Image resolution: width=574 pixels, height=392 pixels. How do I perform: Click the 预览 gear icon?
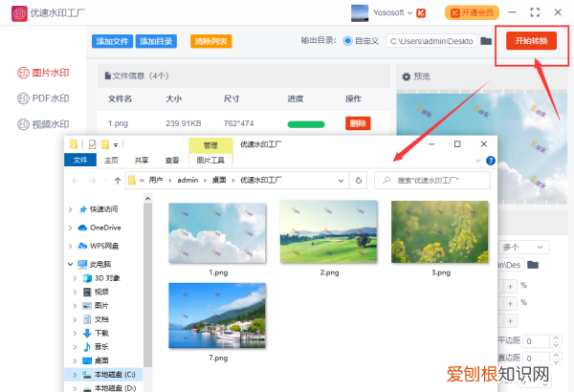click(x=406, y=76)
